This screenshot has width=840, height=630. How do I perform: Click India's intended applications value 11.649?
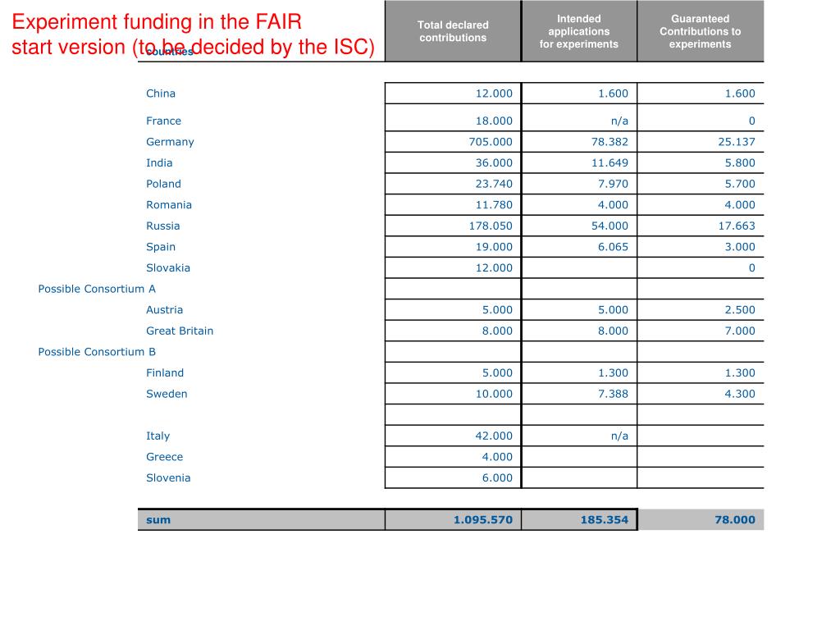(x=609, y=163)
